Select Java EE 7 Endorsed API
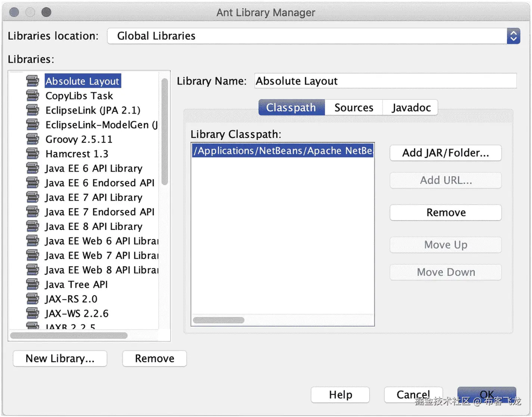 click(x=100, y=212)
